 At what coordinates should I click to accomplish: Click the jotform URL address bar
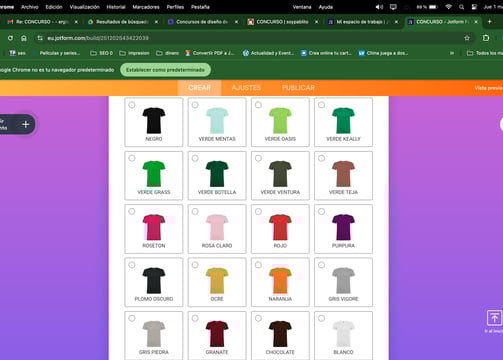click(98, 38)
